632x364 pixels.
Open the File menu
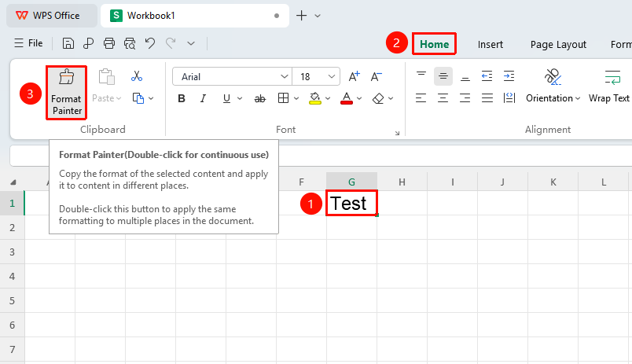click(28, 43)
